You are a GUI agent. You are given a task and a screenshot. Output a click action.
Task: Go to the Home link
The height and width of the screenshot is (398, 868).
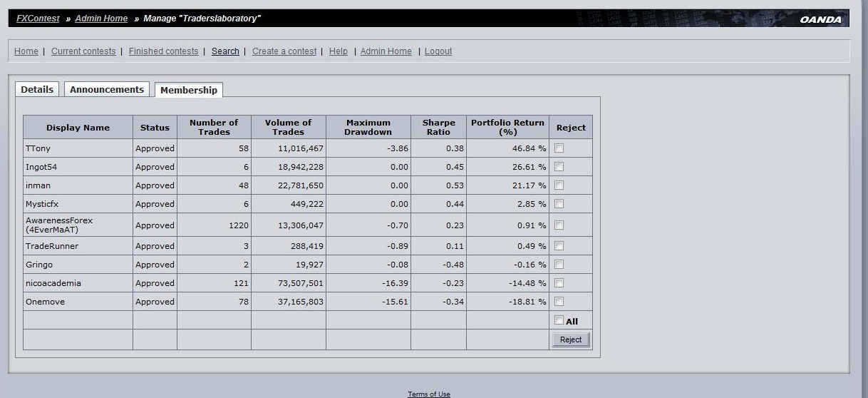tap(26, 51)
